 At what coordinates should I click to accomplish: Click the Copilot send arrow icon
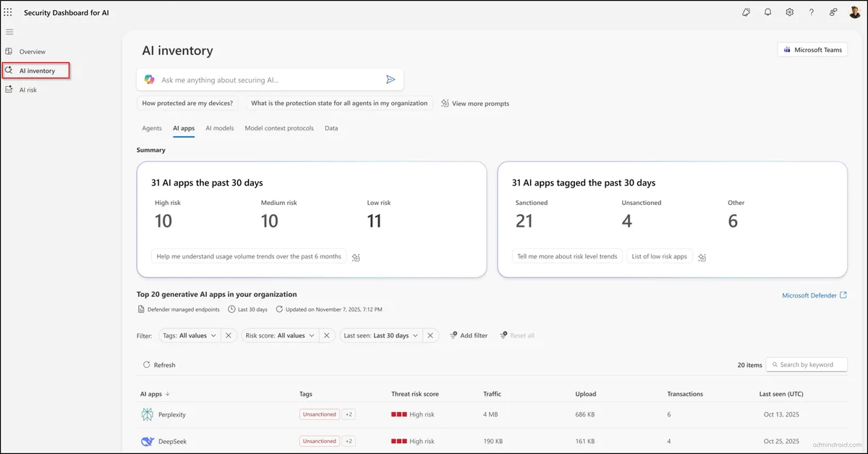coord(391,79)
